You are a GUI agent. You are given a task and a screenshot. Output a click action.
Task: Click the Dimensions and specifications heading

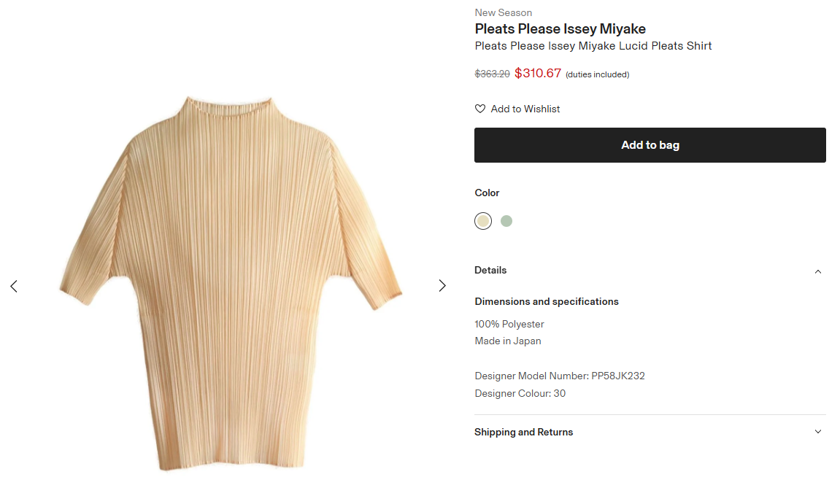(x=547, y=302)
